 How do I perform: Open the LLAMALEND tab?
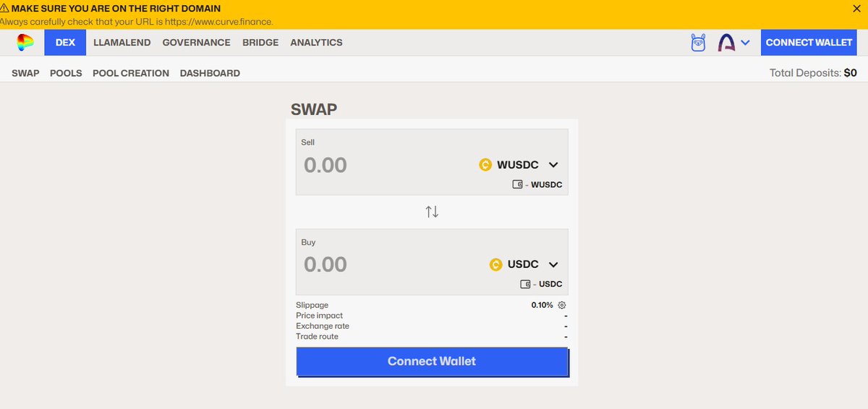click(x=122, y=43)
